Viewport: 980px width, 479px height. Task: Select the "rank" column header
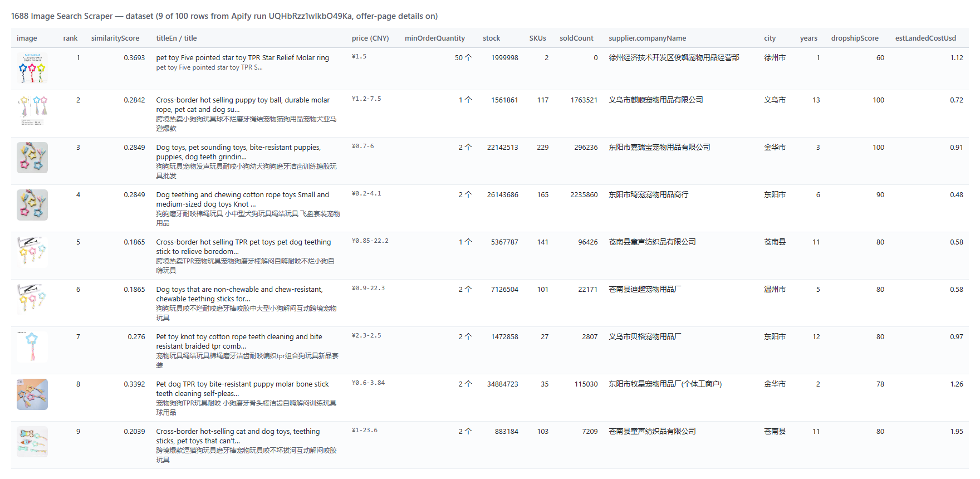71,38
